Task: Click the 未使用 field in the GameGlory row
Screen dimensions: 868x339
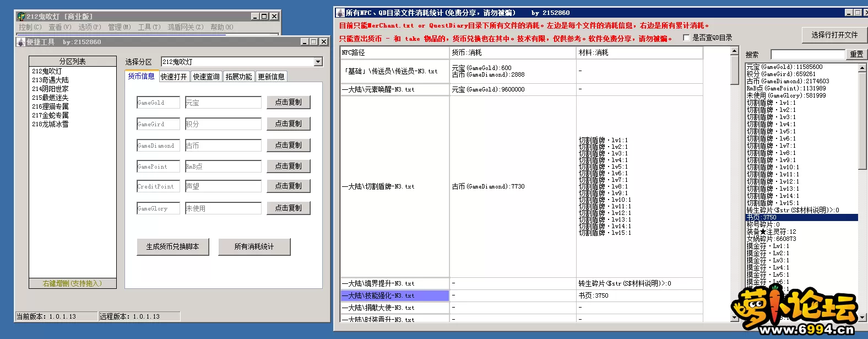Action: [223, 208]
